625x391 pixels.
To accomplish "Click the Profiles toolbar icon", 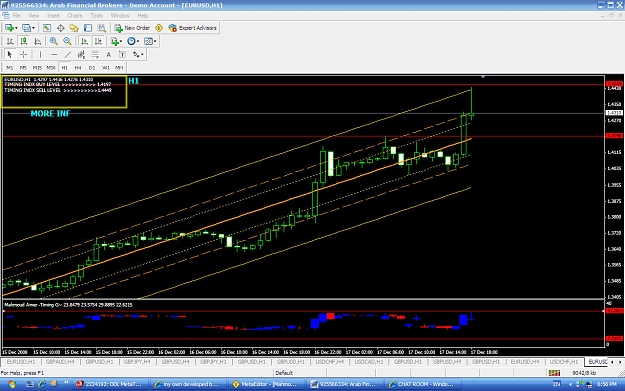I will [26, 28].
